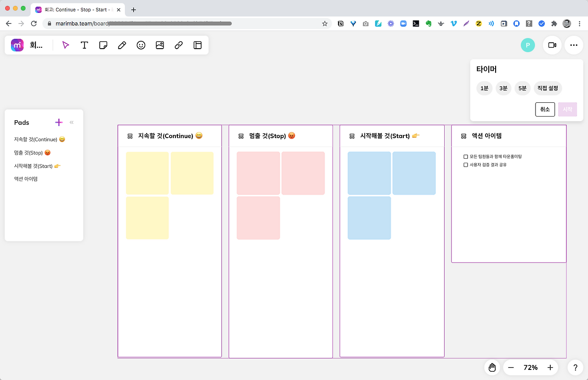Go to 시작해볼 것(Start) in the Pads list
This screenshot has width=588, height=380.
click(37, 166)
